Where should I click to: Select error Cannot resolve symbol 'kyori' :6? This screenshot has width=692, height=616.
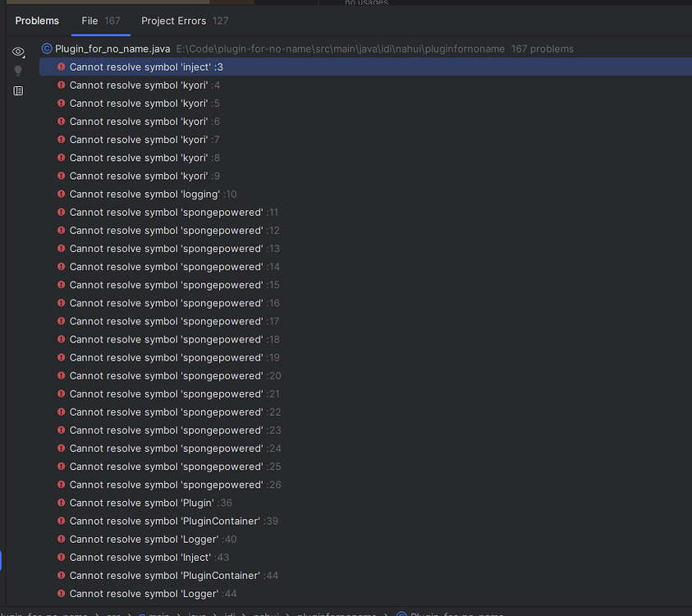(x=366, y=121)
